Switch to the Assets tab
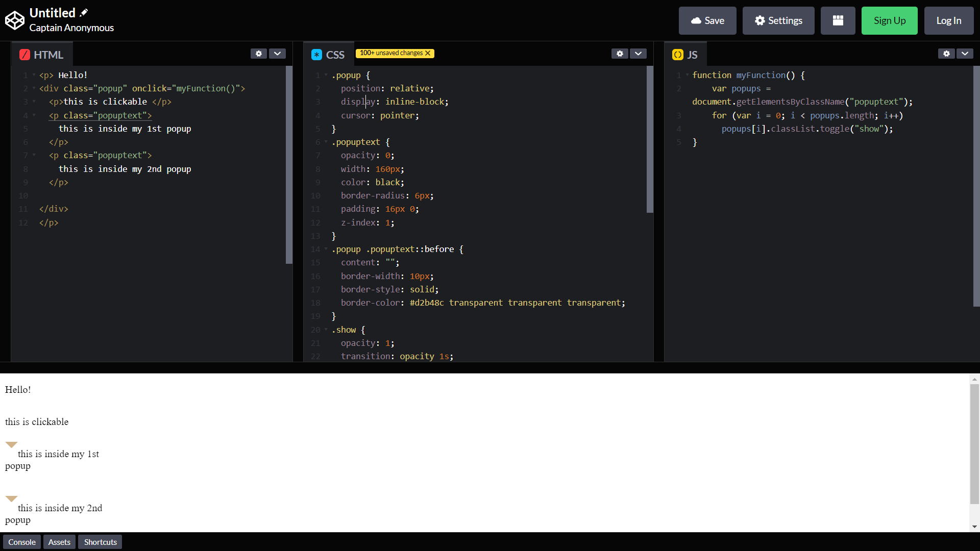This screenshot has height=551, width=980. 59,542
